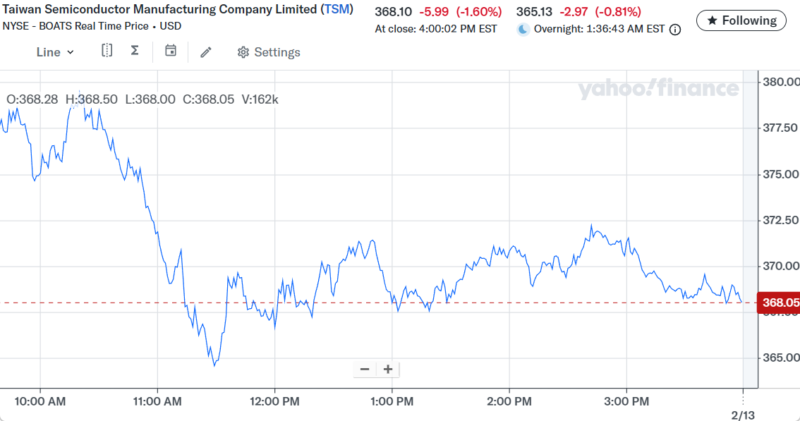Screen dimensions: 800x421
Task: Click the calendar events icon
Action: point(171,51)
